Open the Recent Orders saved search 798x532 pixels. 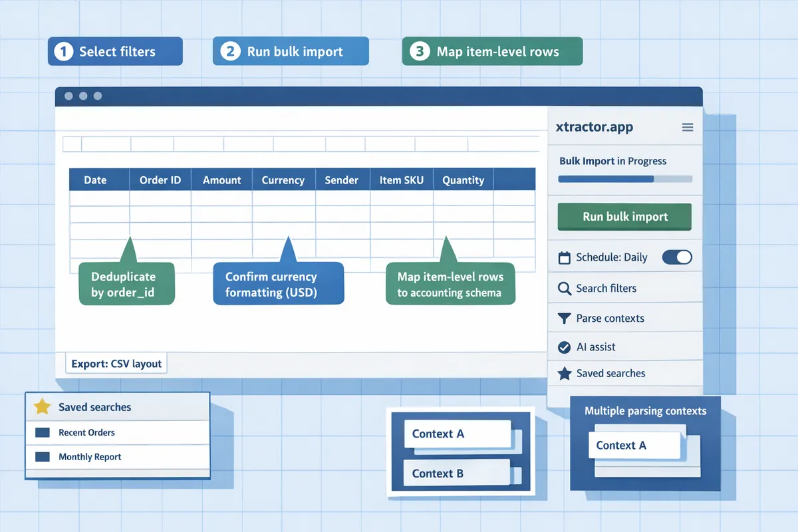[118, 433]
